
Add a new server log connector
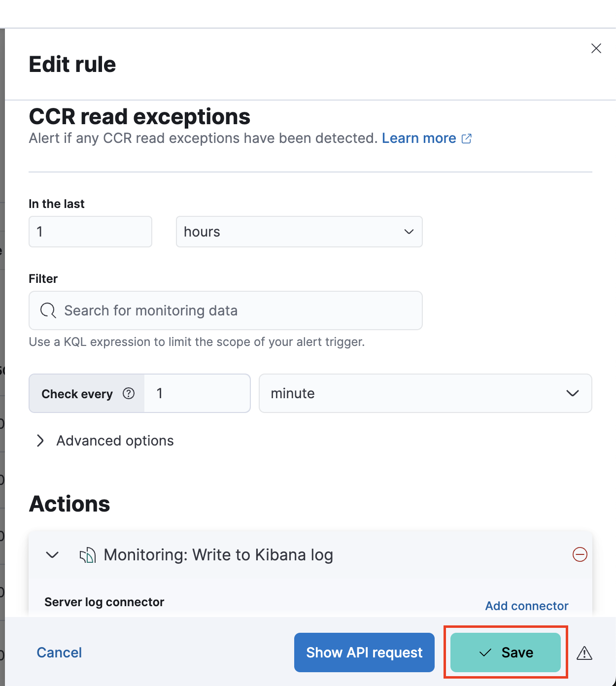click(x=526, y=606)
